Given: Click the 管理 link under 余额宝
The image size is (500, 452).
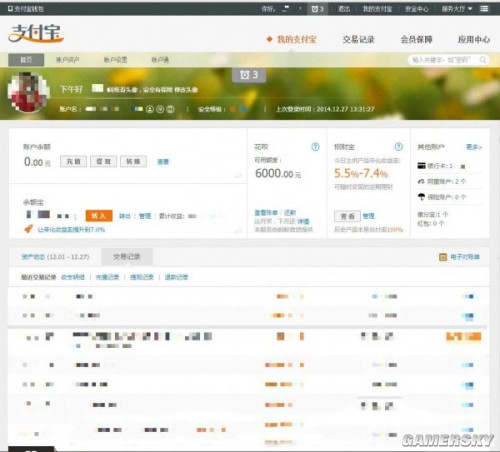Looking at the screenshot, I should (x=145, y=216).
